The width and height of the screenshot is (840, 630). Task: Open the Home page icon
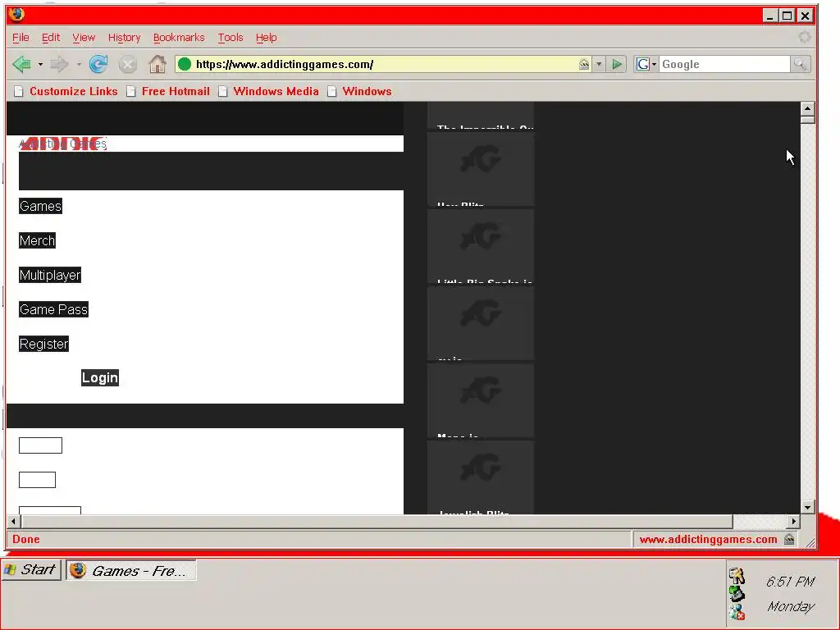click(157, 64)
